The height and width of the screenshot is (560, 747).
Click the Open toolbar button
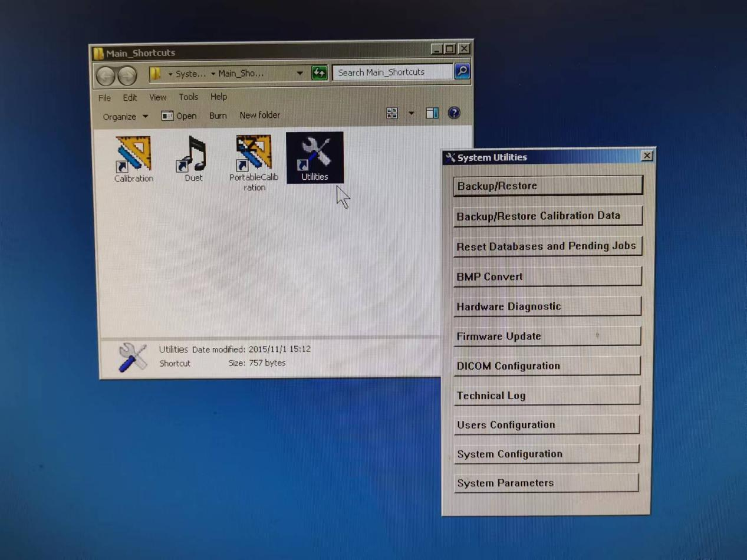(x=179, y=116)
